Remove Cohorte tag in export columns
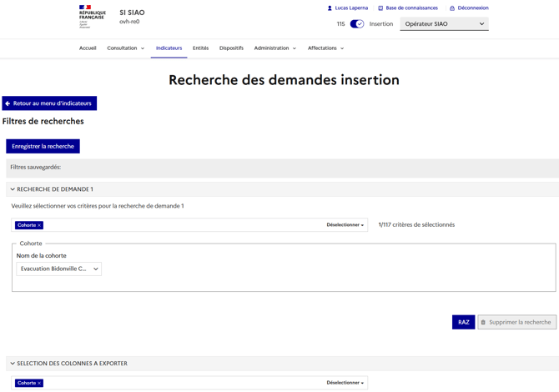Screen dimensions: 559x392 (39, 383)
